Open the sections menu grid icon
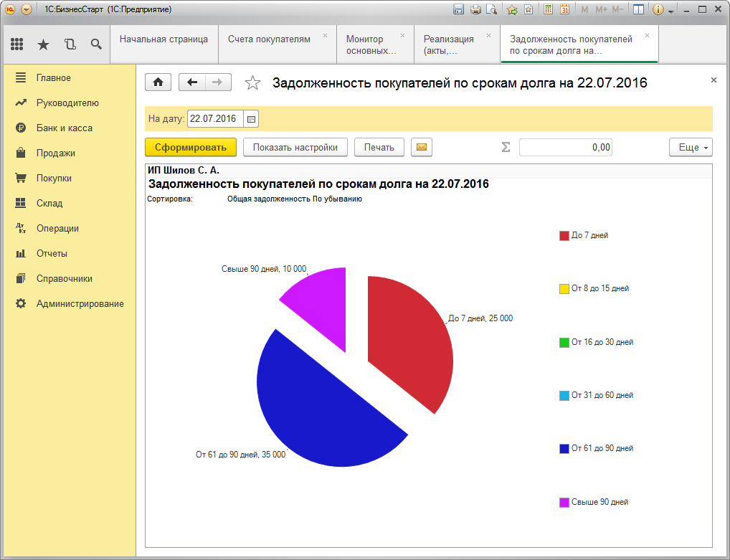This screenshot has width=730, height=560. tap(17, 44)
